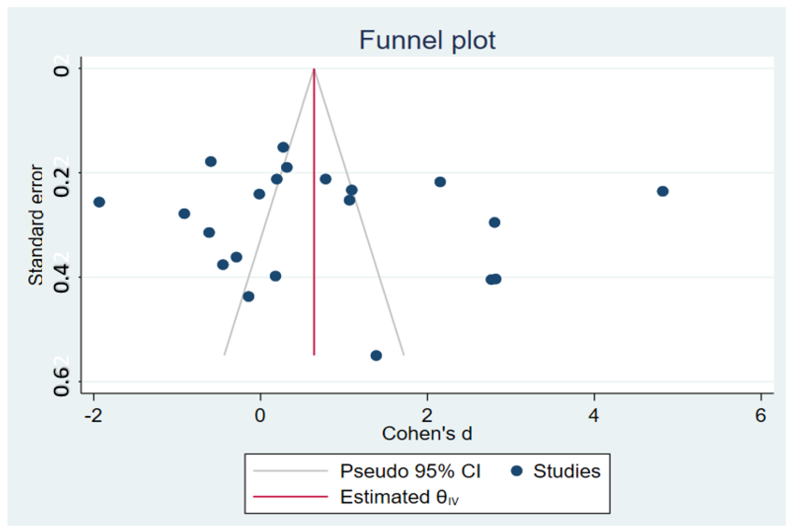This screenshot has height=532, width=792.
Task: Click the Studies dot marker in legend
Action: [517, 471]
